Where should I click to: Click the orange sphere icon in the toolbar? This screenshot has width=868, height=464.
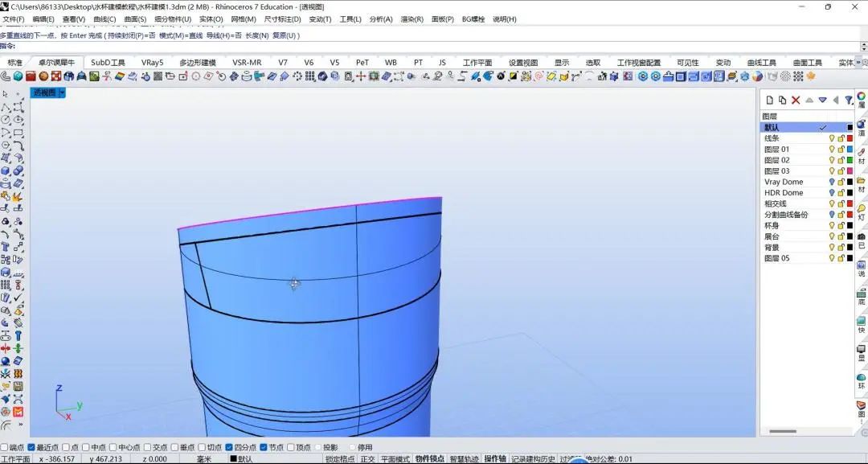43,76
